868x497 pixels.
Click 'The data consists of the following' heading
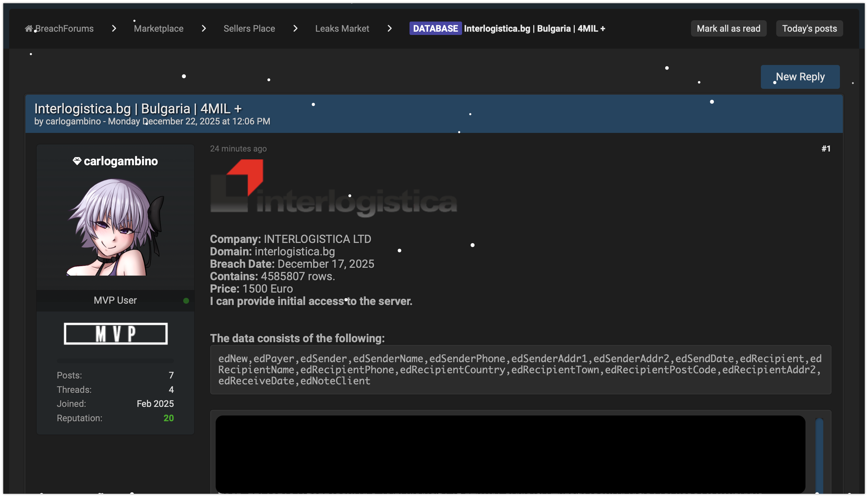click(x=297, y=338)
